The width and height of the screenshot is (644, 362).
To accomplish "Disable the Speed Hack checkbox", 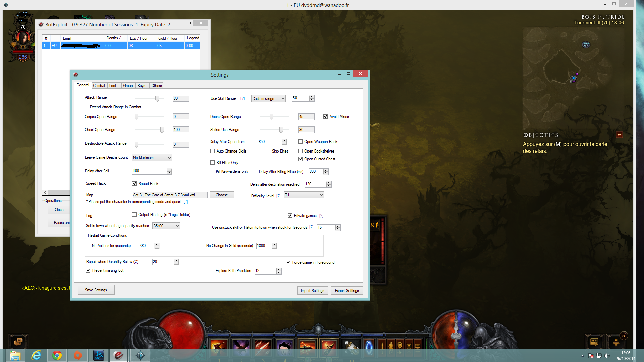I will click(x=134, y=184).
